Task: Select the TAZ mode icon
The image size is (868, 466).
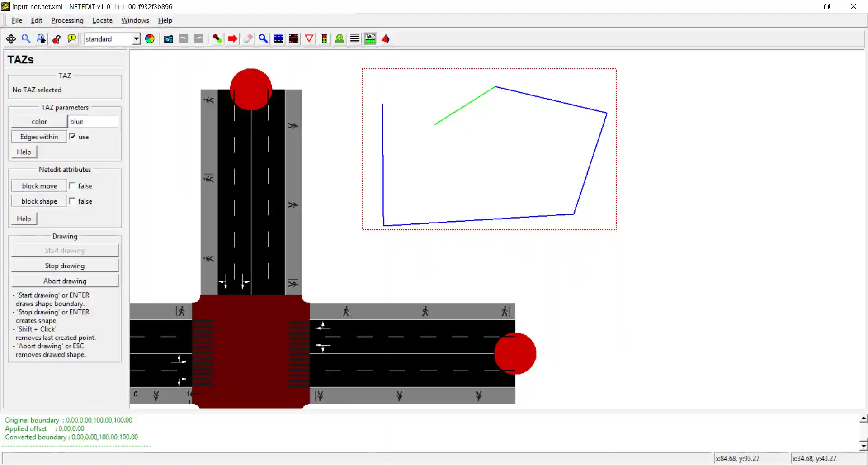Action: pos(370,39)
